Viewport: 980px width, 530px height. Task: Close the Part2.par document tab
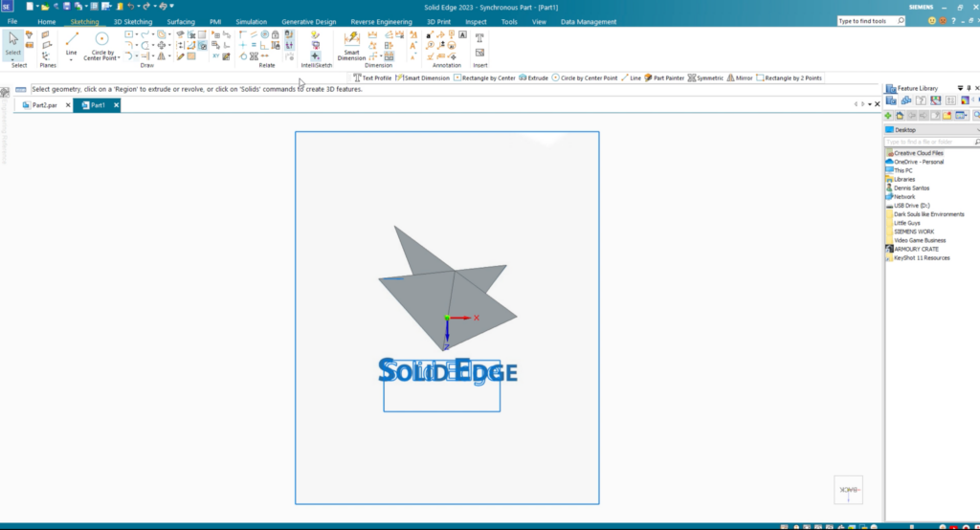point(68,105)
